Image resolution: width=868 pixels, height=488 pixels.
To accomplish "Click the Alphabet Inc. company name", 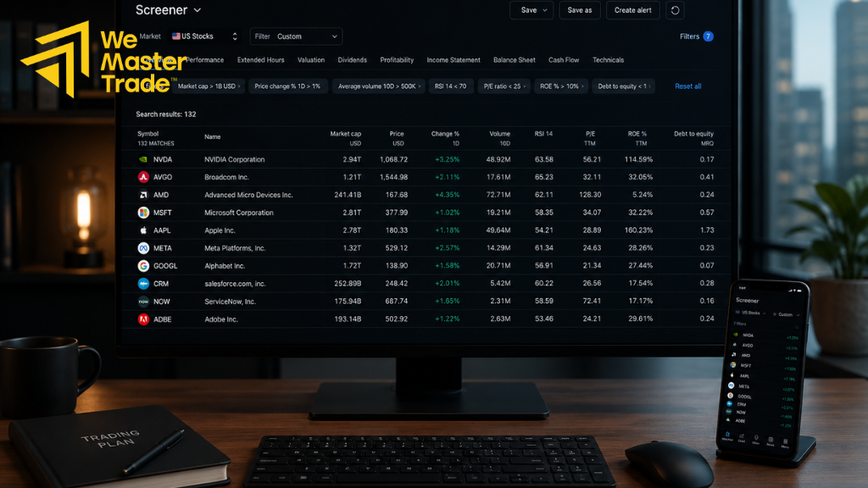I will pos(225,265).
